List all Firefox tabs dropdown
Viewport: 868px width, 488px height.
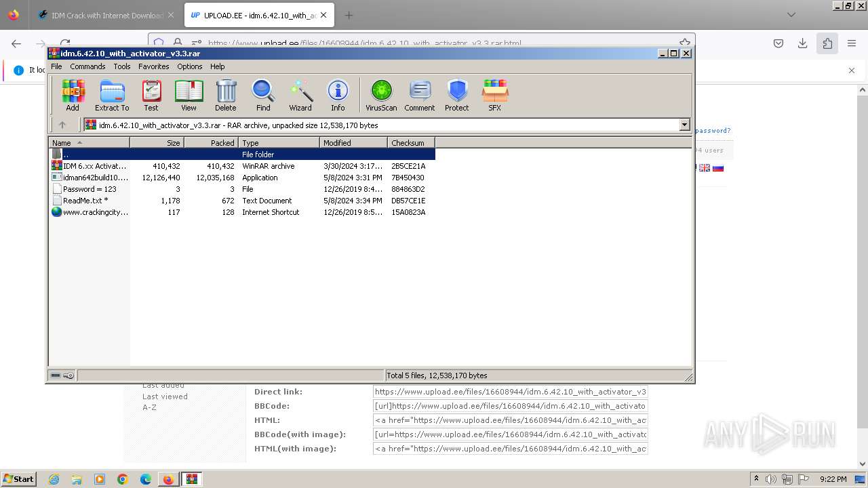tap(791, 15)
